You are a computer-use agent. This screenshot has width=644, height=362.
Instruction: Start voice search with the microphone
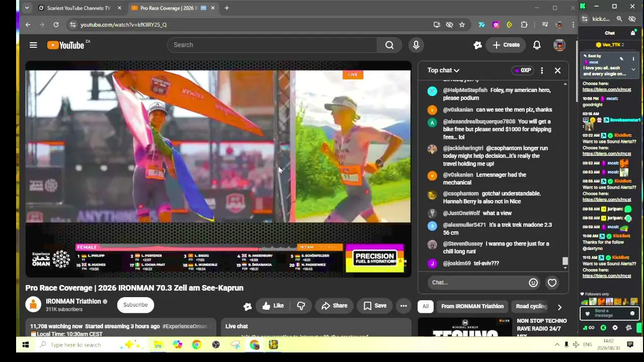tap(416, 45)
